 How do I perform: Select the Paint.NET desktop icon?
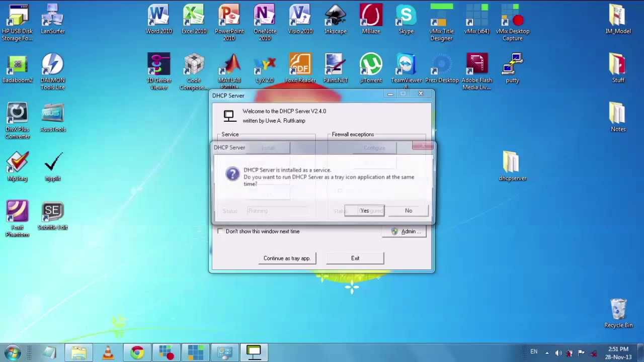(336, 68)
